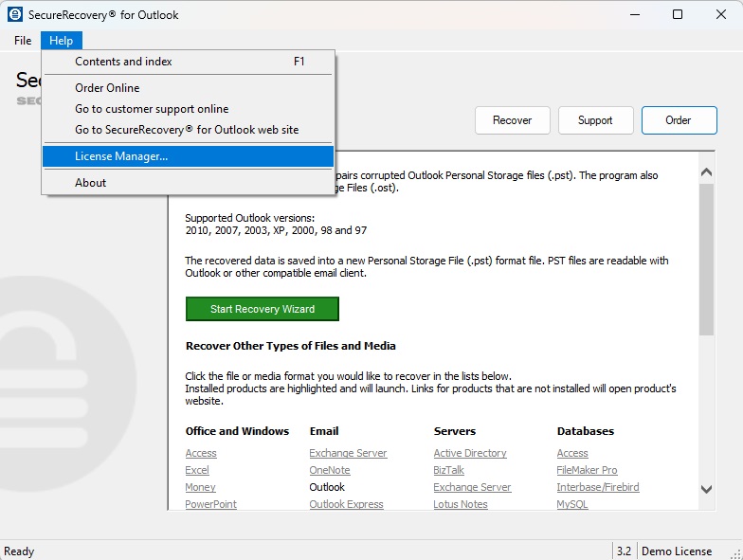743x560 pixels.
Task: Select Contents and index menu entry
Action: [123, 62]
